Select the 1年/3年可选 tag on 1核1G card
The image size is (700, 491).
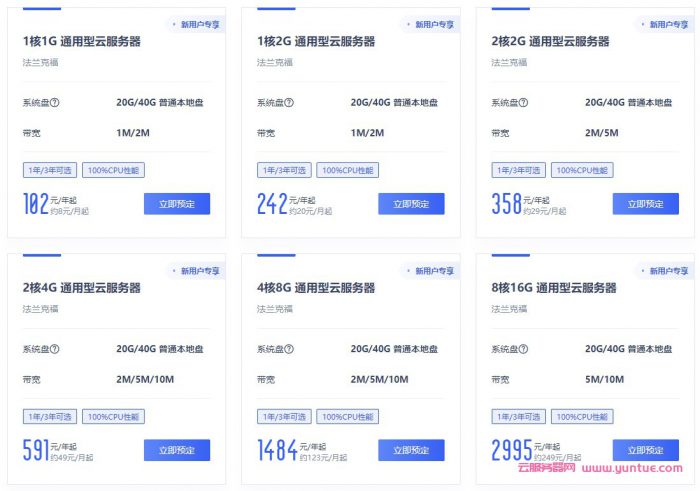click(50, 170)
